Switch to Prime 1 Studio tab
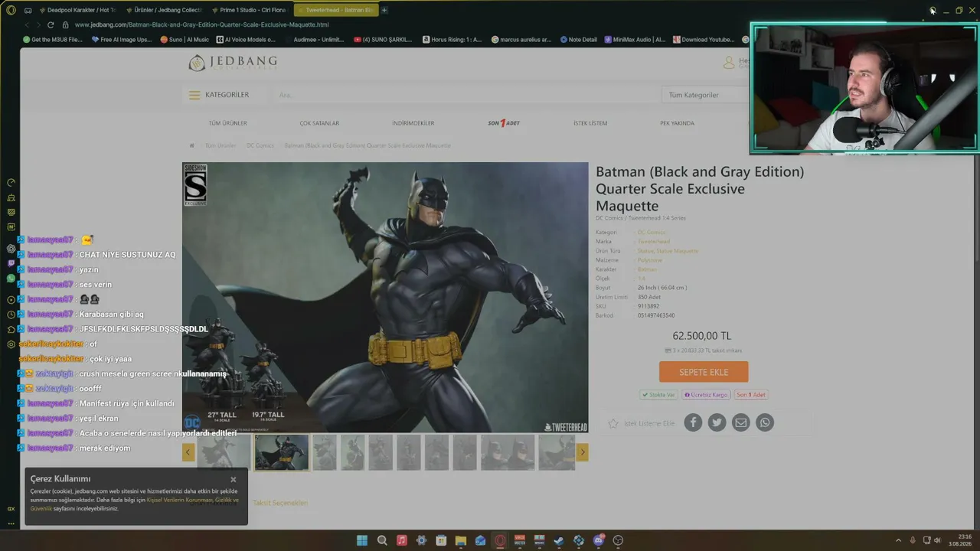Screen dimensions: 980x551 tap(248, 10)
